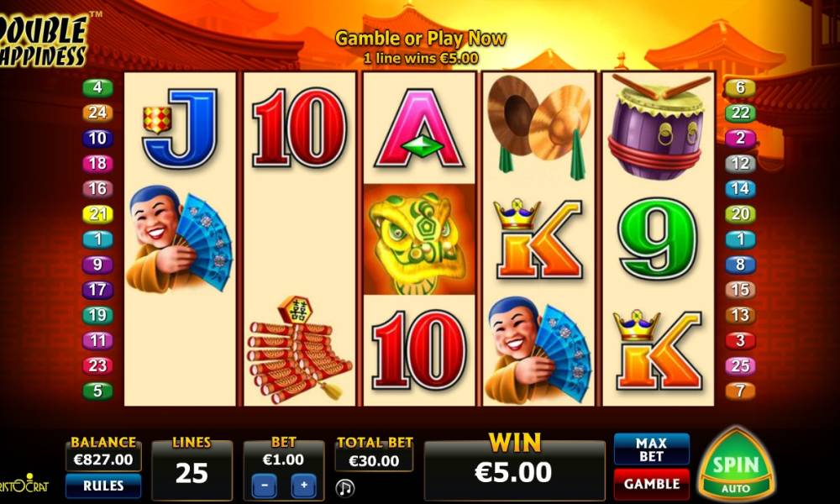Click the blue J card symbol
Viewport: 840px width, 504px height.
(180, 129)
